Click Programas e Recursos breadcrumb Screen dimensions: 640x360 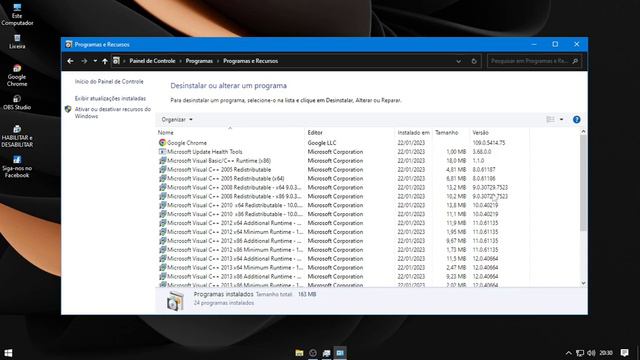(250, 61)
